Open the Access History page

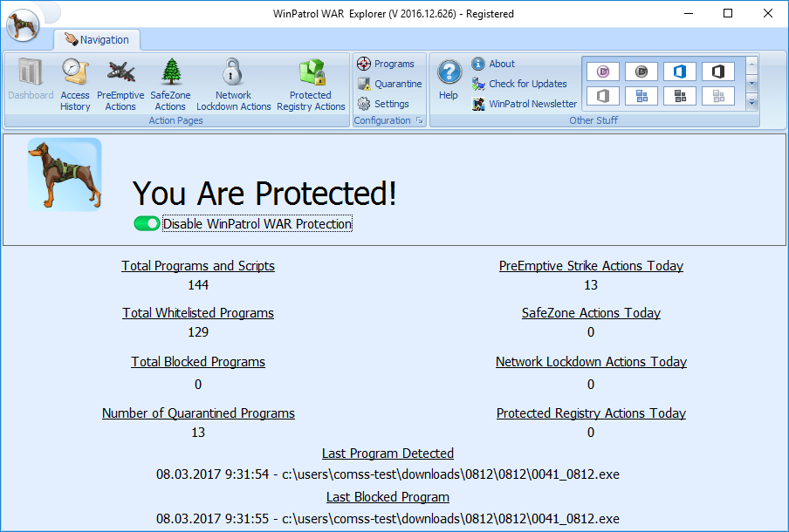pos(75,85)
